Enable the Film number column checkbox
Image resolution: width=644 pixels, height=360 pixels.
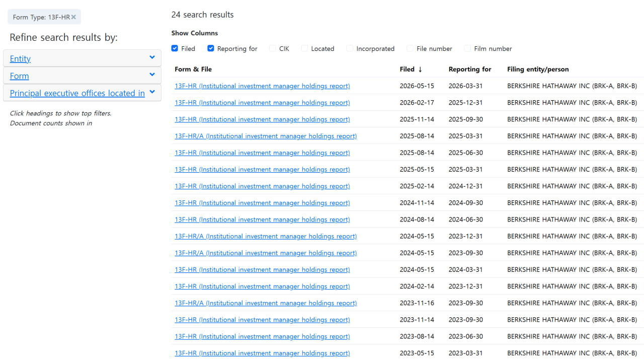[x=467, y=48]
